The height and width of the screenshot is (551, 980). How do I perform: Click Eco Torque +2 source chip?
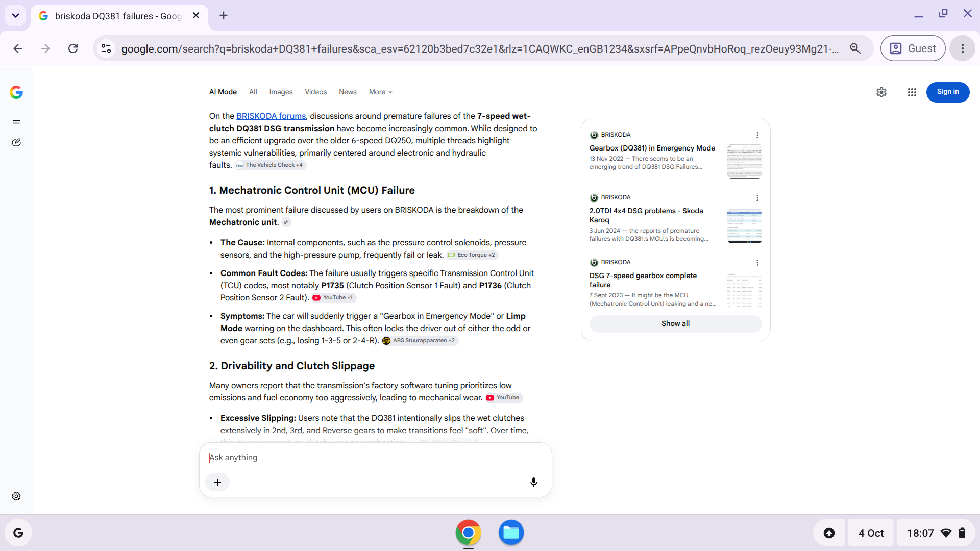coord(472,255)
